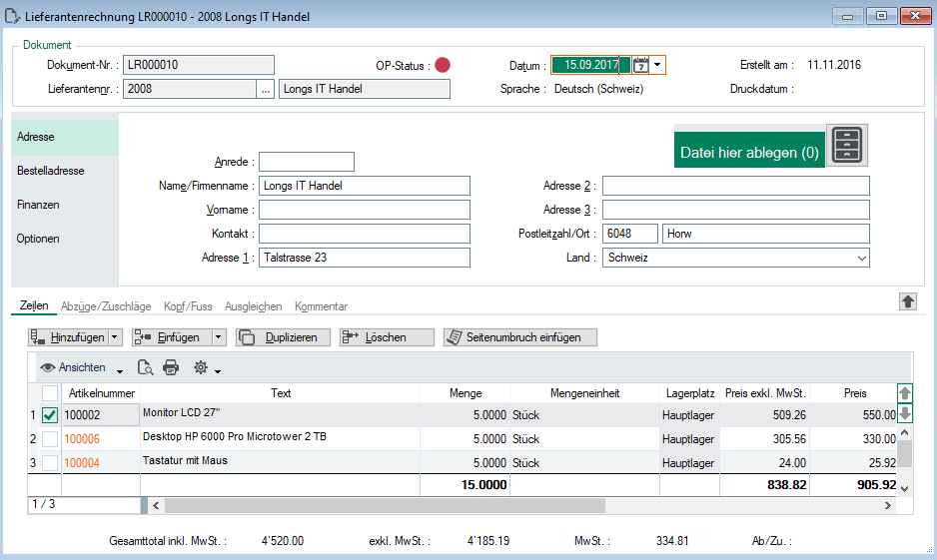The width and height of the screenshot is (937, 560).
Task: Click the red OP-Status indicator
Action: (x=443, y=65)
